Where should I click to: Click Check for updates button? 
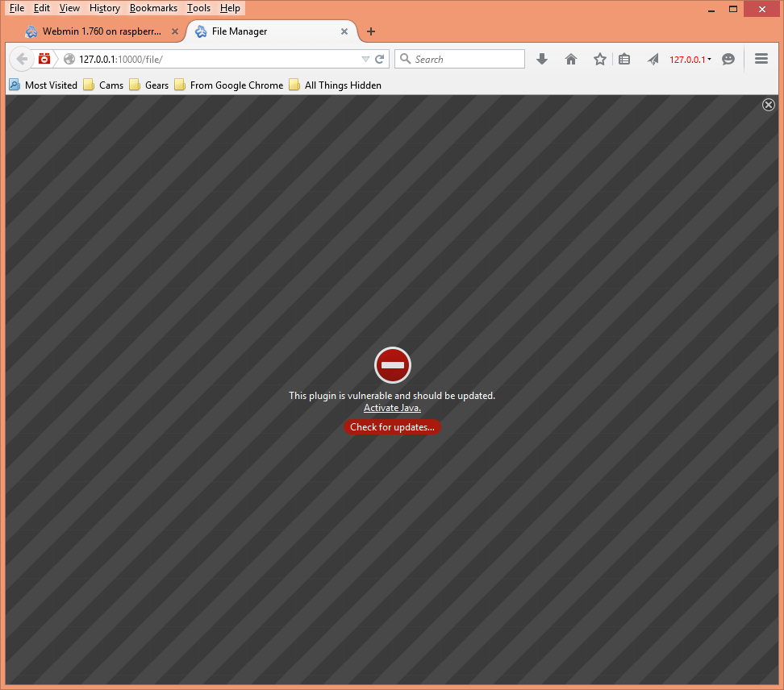pos(392,426)
